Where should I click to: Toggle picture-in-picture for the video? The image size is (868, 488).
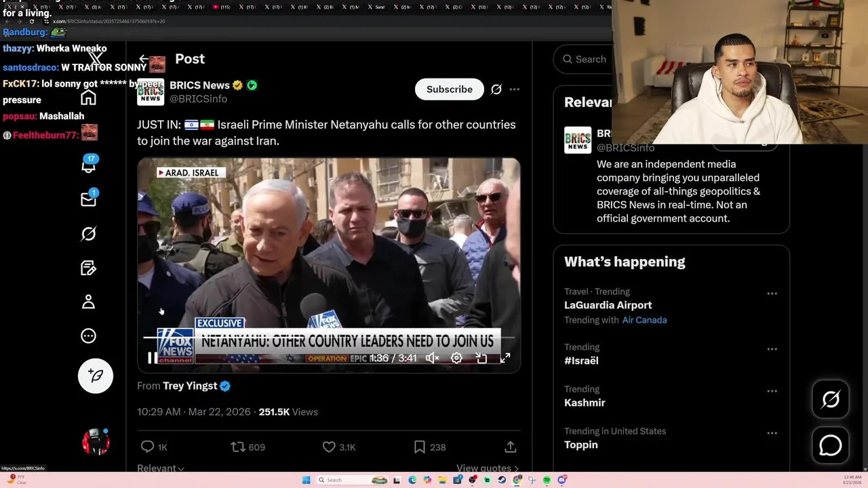coord(481,358)
